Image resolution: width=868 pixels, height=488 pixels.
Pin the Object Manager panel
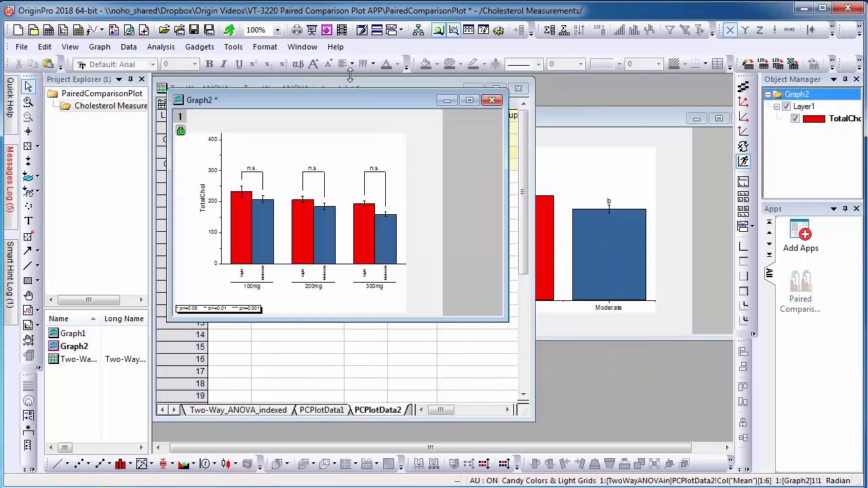(x=845, y=79)
